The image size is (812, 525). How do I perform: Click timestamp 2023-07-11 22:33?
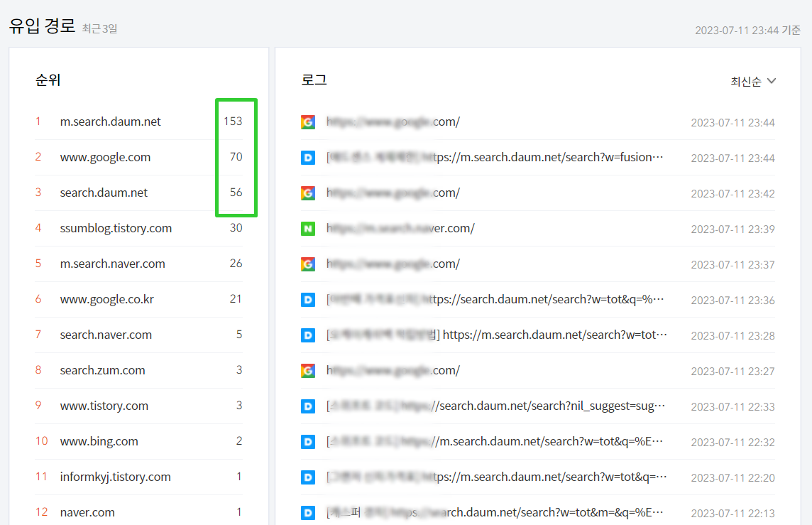pyautogui.click(x=733, y=407)
